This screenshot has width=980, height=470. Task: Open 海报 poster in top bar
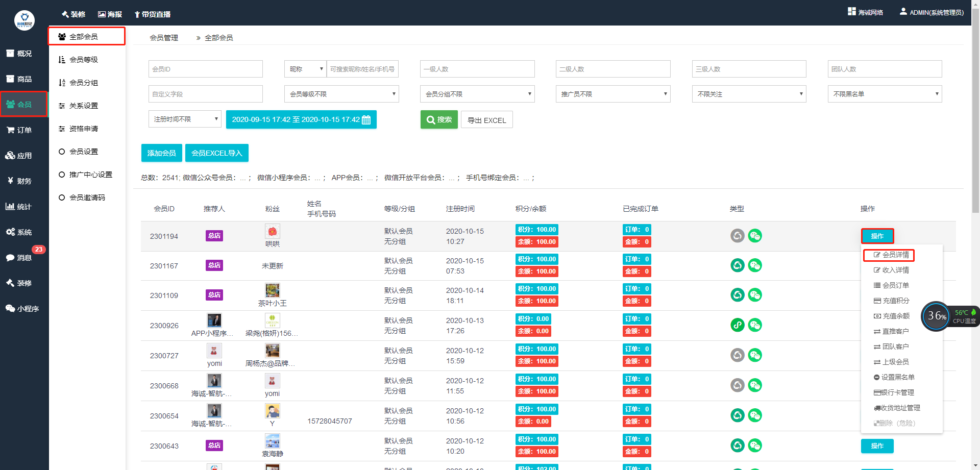pos(110,14)
